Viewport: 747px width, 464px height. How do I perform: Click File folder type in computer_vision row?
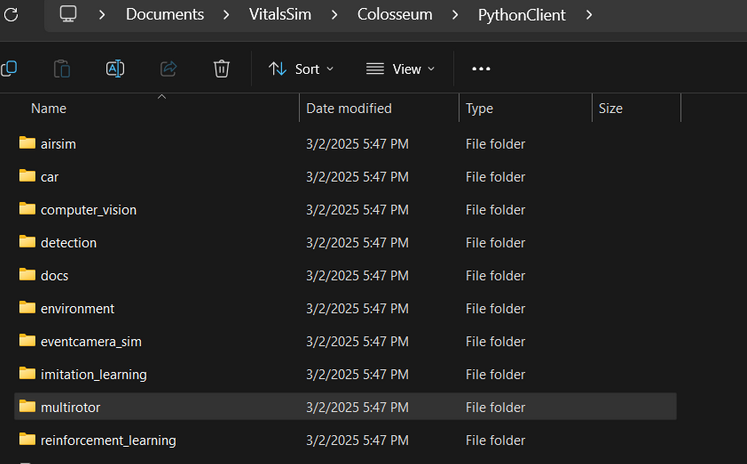point(495,210)
